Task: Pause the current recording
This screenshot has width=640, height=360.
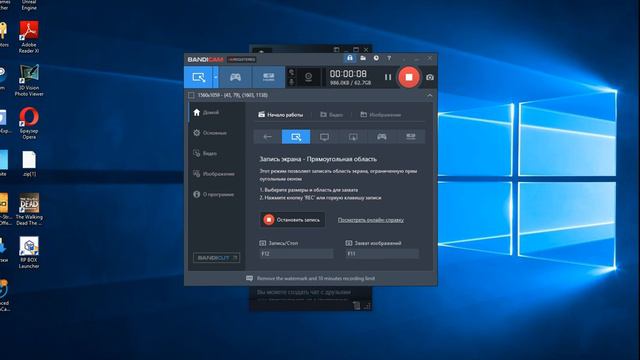Action: (x=388, y=77)
